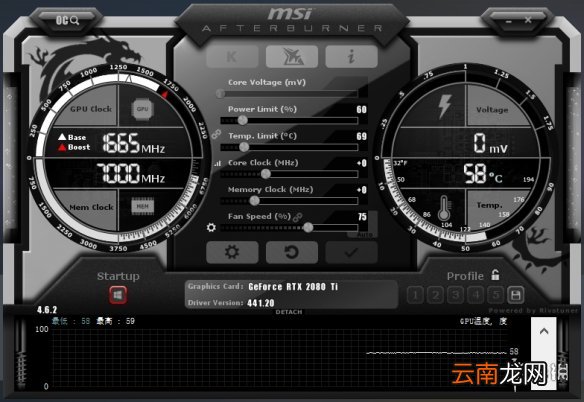Click the MEM chip icon

tap(142, 206)
